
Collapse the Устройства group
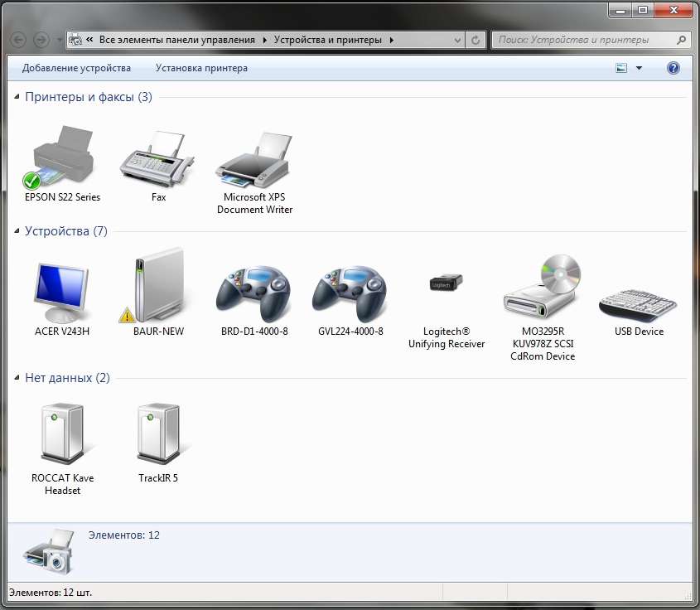[x=17, y=231]
